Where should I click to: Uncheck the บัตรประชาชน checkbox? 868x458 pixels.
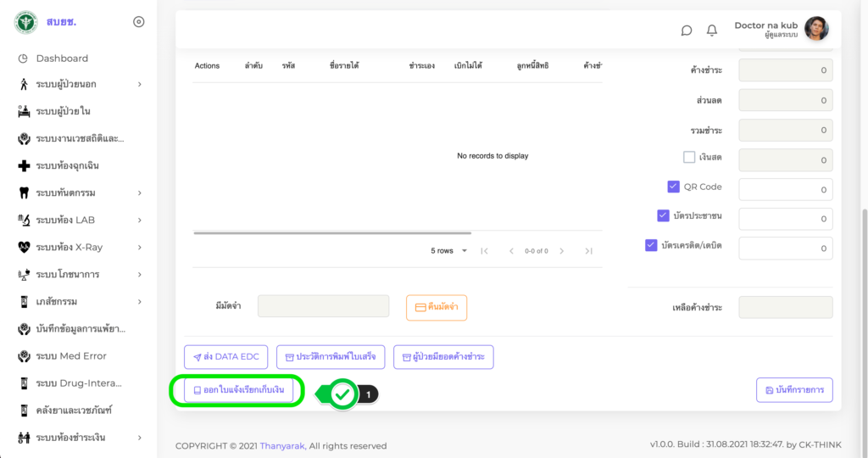(x=663, y=215)
